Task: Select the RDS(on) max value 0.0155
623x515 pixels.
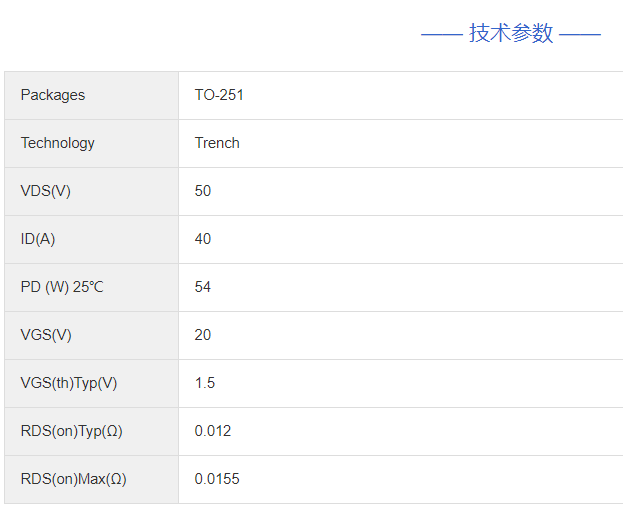Action: coord(217,479)
